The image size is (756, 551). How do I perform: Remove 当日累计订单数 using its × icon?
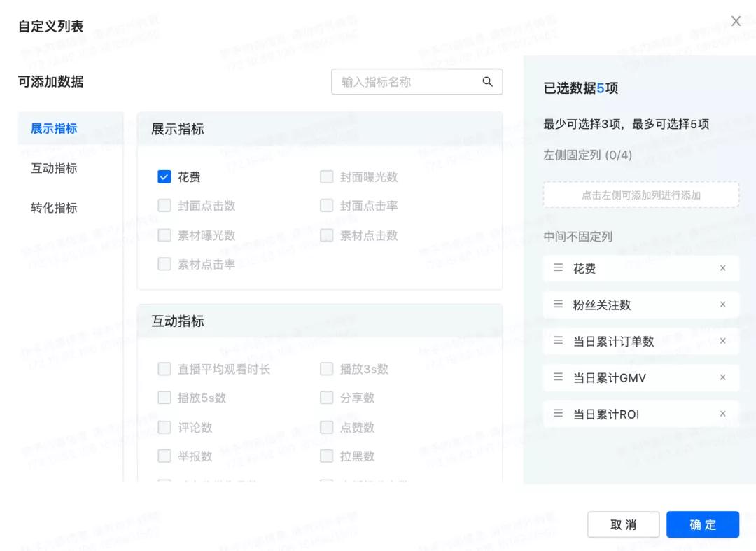tap(722, 341)
